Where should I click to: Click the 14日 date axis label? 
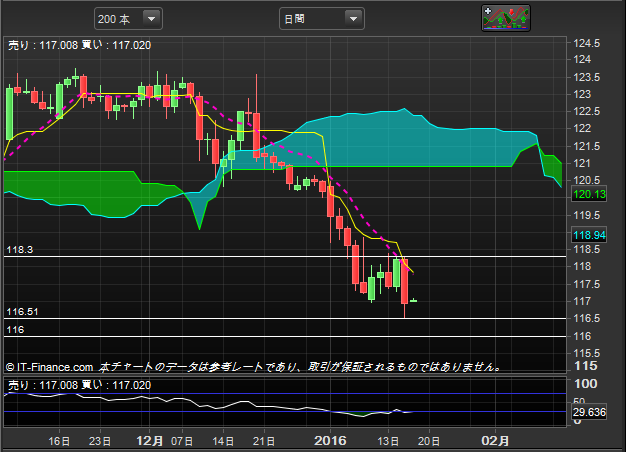[x=223, y=441]
